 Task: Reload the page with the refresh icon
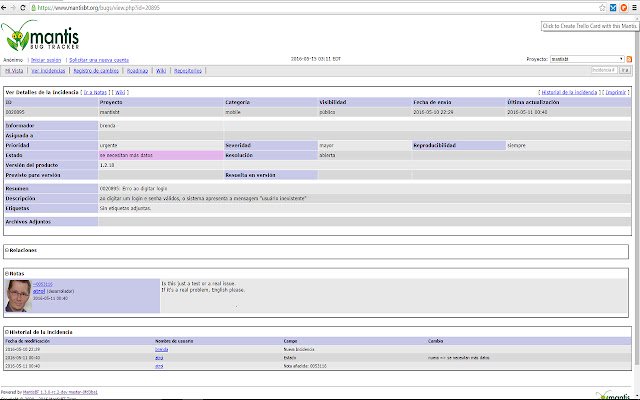click(x=22, y=7)
